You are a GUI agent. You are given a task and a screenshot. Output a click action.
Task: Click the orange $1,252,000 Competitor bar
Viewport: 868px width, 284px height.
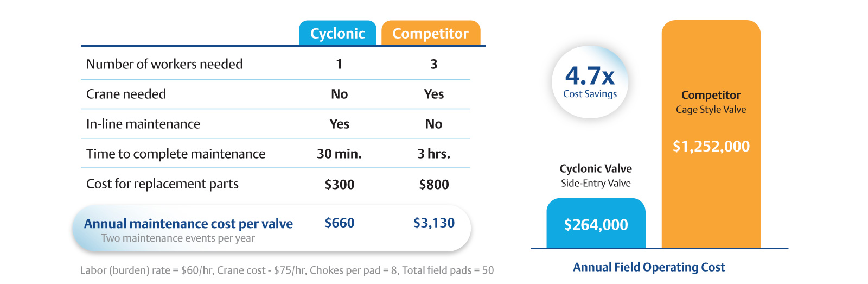click(711, 146)
